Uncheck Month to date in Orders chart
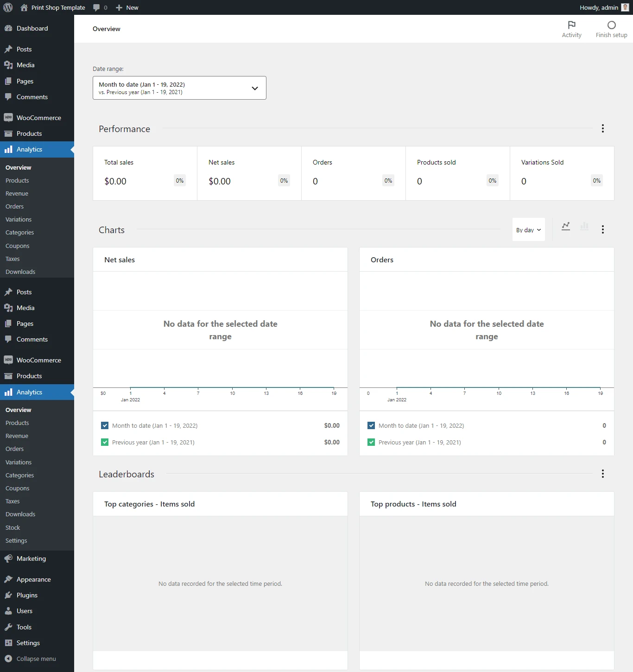The width and height of the screenshot is (633, 672). point(371,425)
